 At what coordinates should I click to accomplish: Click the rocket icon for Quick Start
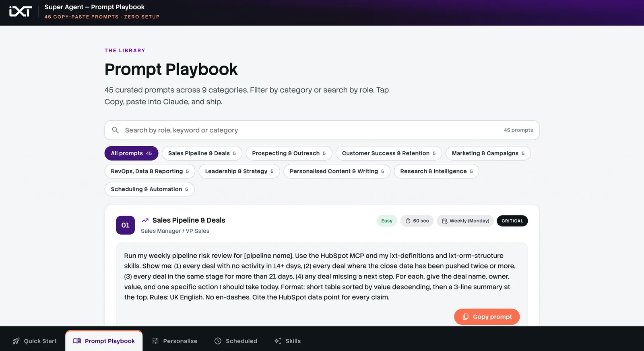pyautogui.click(x=16, y=341)
